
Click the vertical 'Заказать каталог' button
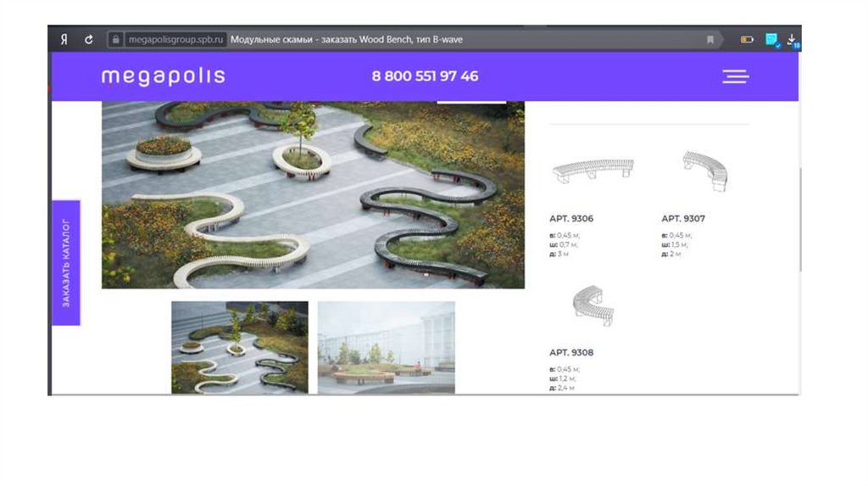66,263
